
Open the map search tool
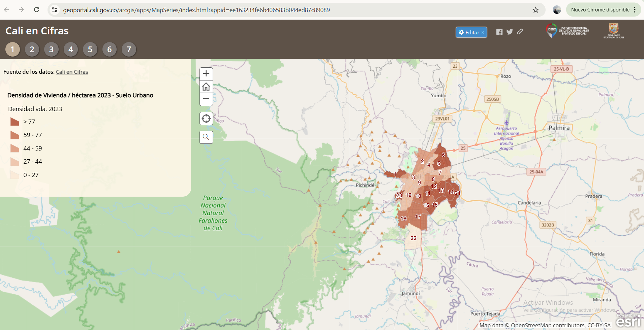click(206, 137)
